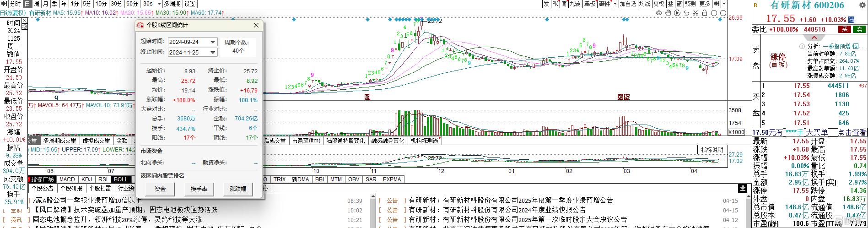Open the 起始时间 date dropdown
Viewport: 868px width, 228px height.
tap(213, 42)
